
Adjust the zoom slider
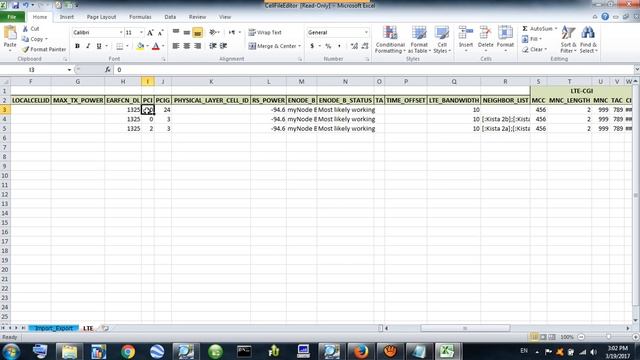608,337
